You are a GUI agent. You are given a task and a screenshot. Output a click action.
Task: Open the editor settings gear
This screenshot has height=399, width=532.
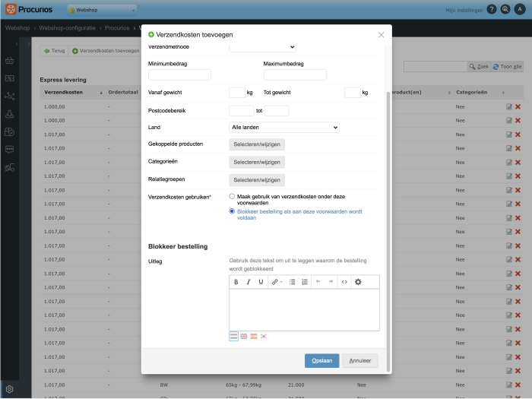(x=358, y=282)
